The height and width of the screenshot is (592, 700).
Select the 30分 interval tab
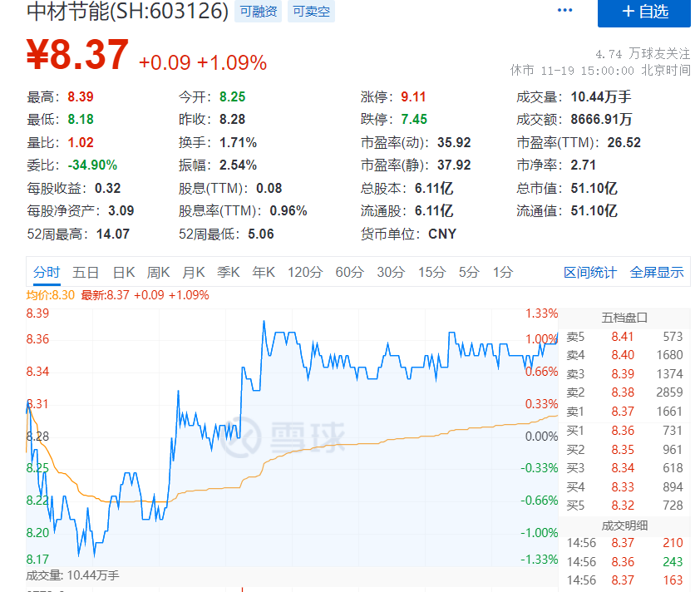point(391,272)
